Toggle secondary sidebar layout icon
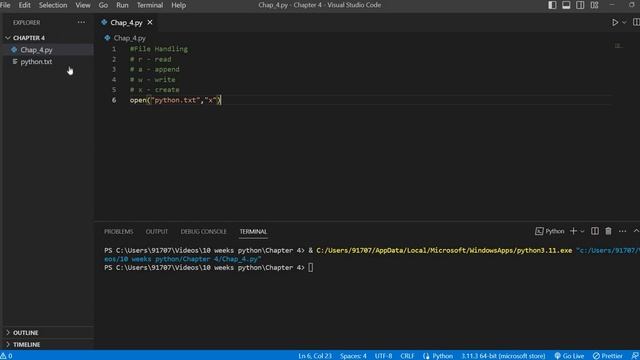Viewport: 640px width, 360px height. [x=580, y=5]
